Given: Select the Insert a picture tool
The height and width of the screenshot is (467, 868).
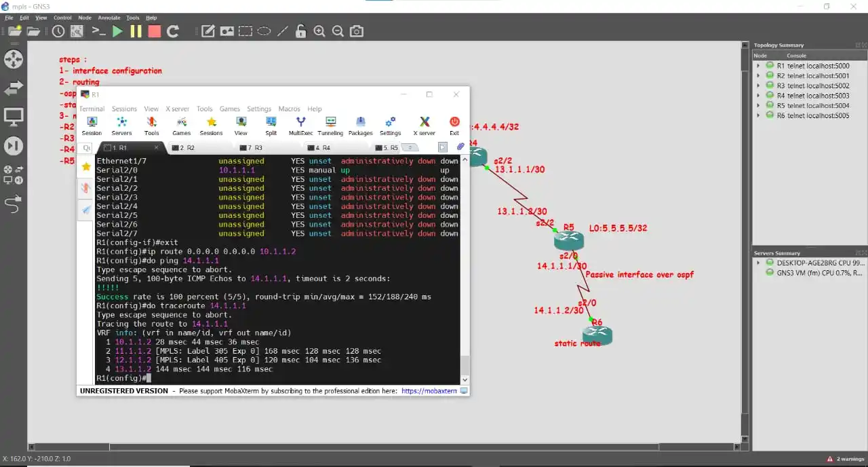Looking at the screenshot, I should pyautogui.click(x=226, y=31).
